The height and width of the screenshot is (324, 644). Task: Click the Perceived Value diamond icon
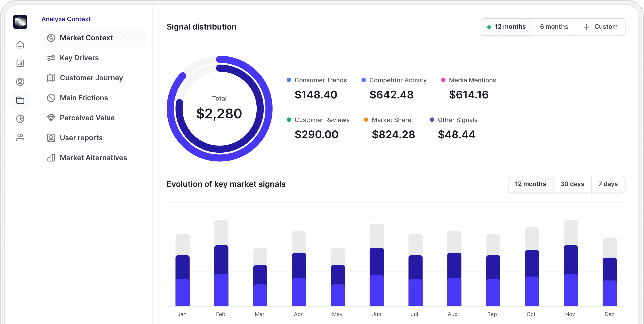(51, 118)
